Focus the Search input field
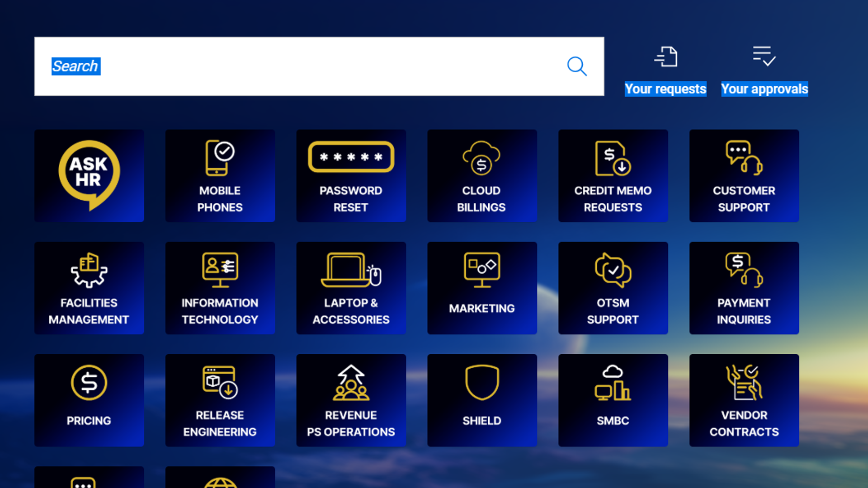The width and height of the screenshot is (868, 488). tap(319, 66)
